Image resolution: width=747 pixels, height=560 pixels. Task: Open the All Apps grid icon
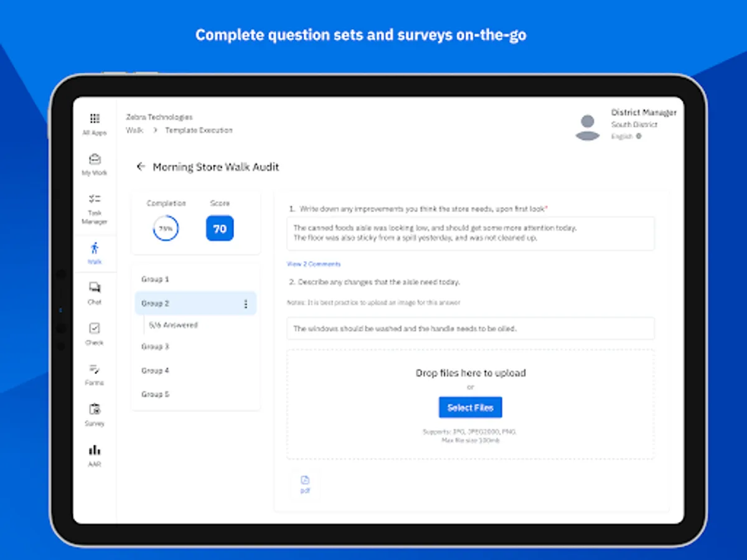(95, 119)
